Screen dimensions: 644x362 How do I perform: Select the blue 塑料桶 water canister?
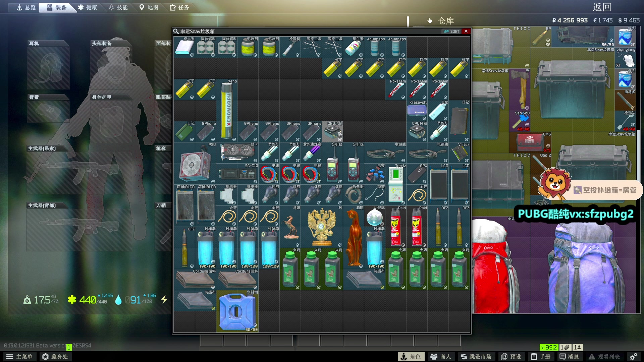(237, 311)
